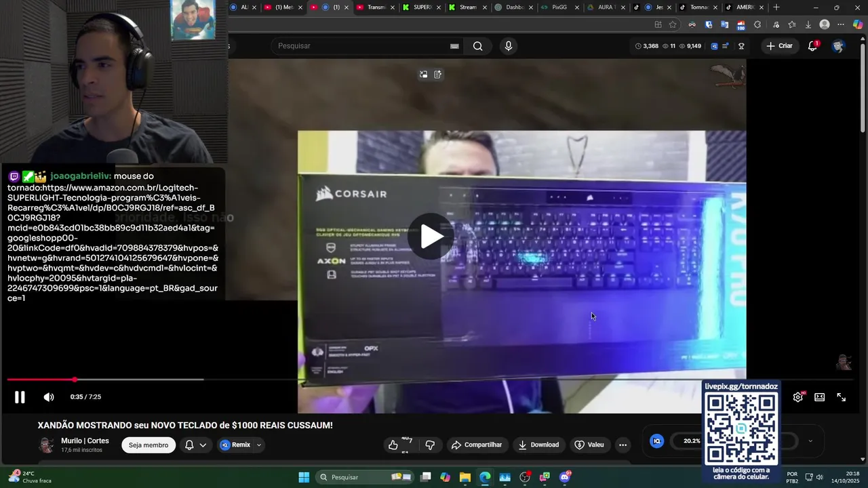Open the favorites list icon in toolbar
The image size is (868, 488).
click(x=791, y=24)
